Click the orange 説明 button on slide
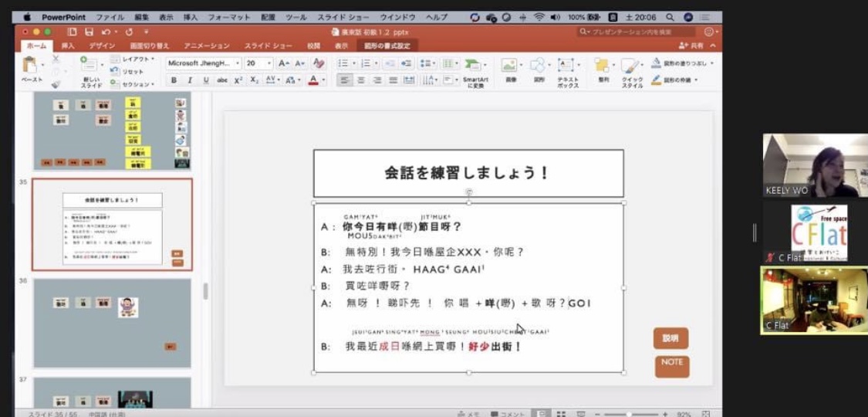Screen dimensions: 868x417 [x=670, y=338]
